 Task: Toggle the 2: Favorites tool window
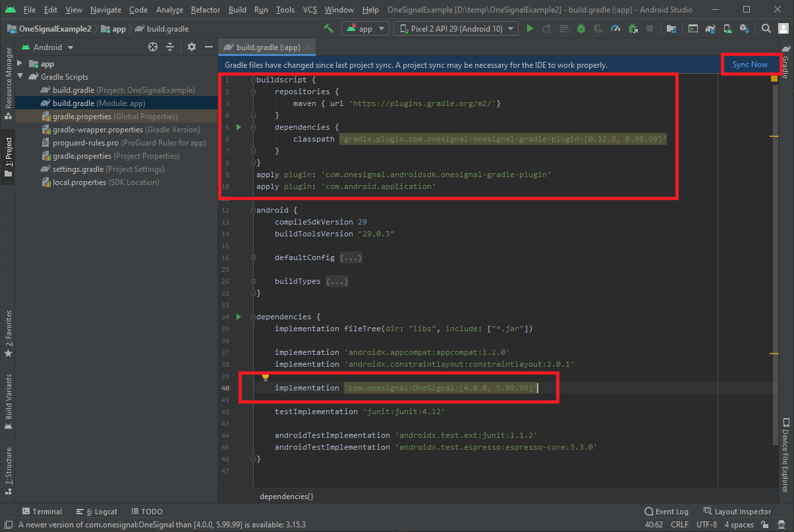point(9,333)
